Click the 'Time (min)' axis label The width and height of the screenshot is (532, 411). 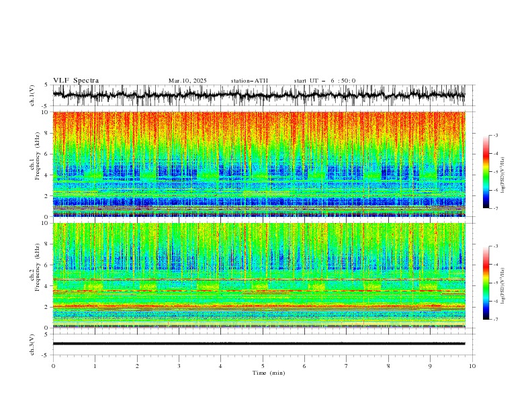[x=269, y=373]
